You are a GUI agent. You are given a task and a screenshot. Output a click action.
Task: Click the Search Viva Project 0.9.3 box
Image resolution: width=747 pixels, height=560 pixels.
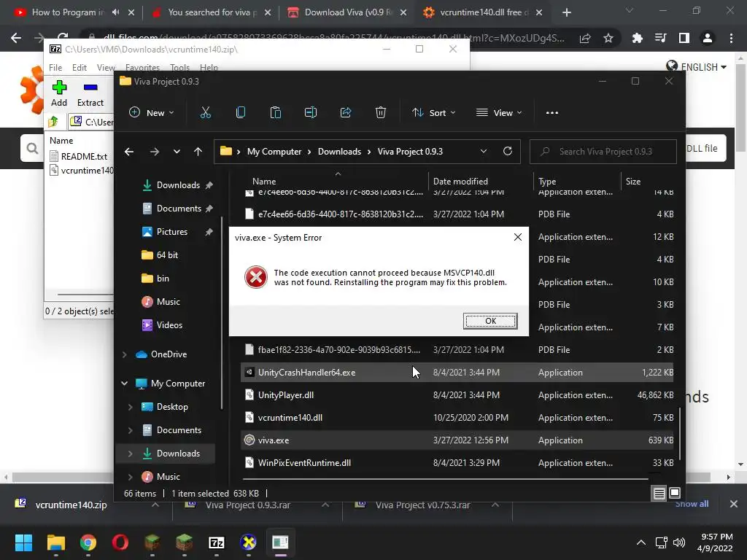(x=603, y=152)
